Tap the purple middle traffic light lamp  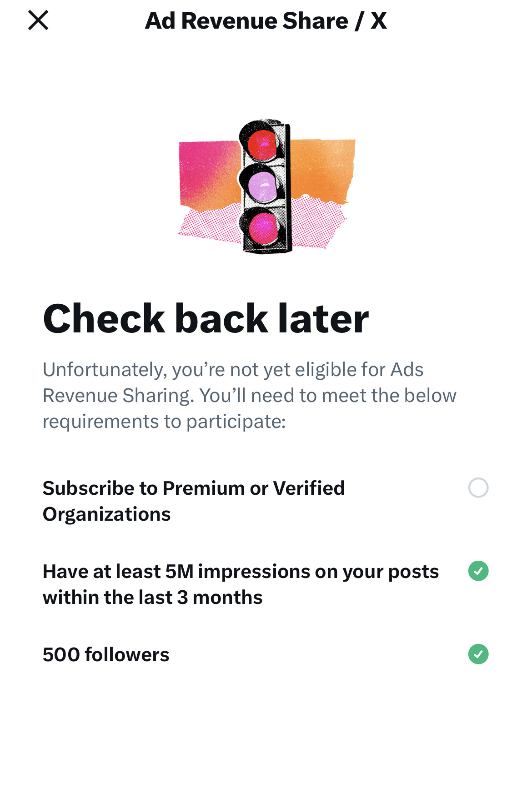coord(262,186)
